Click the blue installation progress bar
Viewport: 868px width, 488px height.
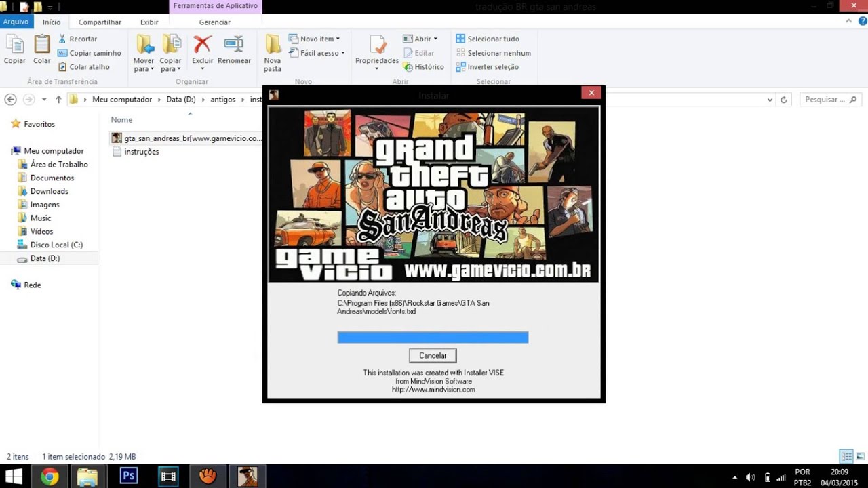click(433, 337)
